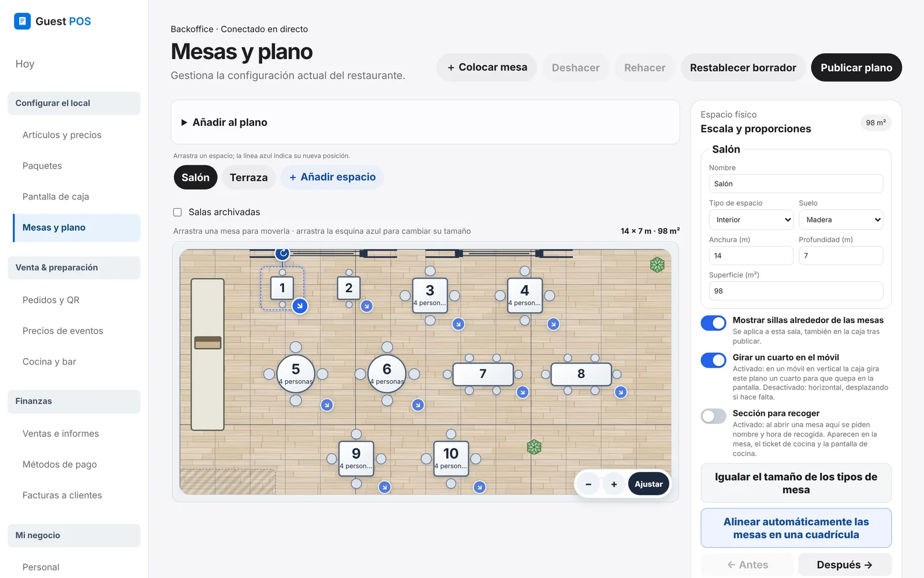Viewport: 924px width, 578px height.
Task: Click Publicar plano button
Action: click(856, 68)
